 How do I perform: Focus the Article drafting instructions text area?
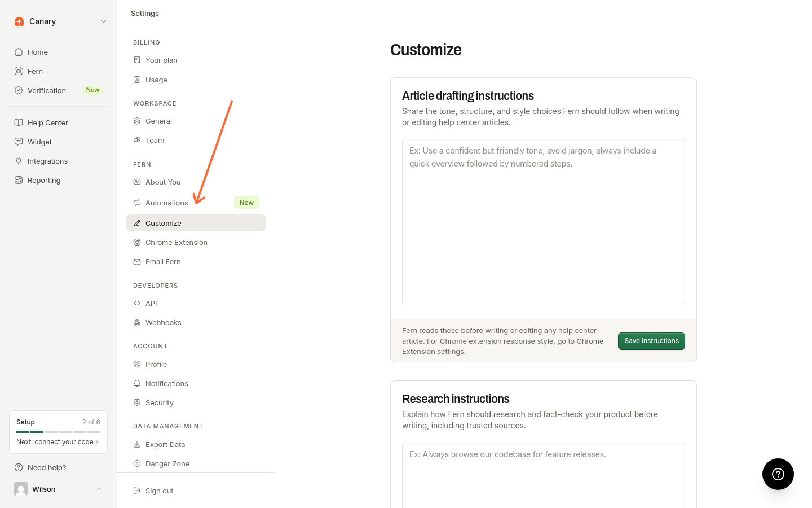[544, 222]
